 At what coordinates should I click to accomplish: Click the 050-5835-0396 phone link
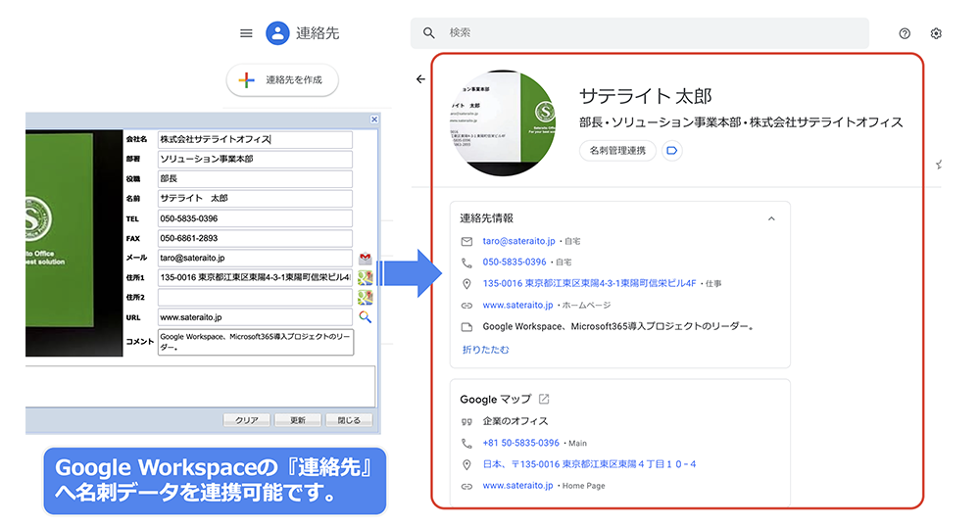514,262
